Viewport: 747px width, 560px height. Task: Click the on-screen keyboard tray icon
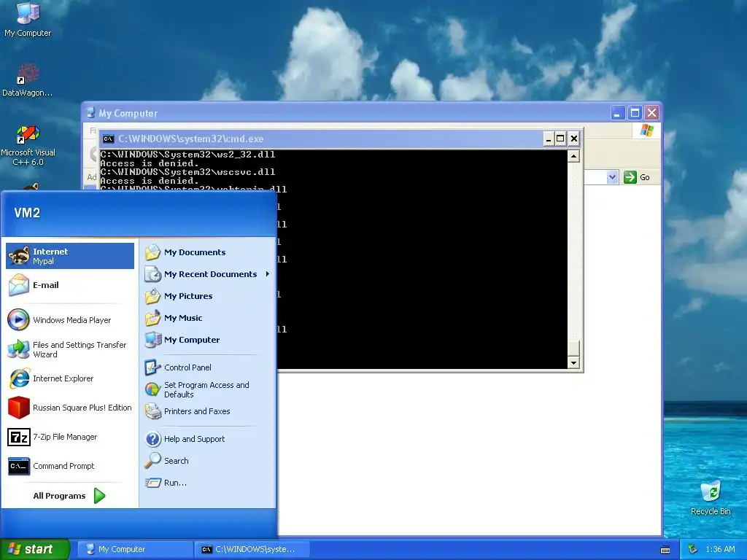click(x=665, y=550)
